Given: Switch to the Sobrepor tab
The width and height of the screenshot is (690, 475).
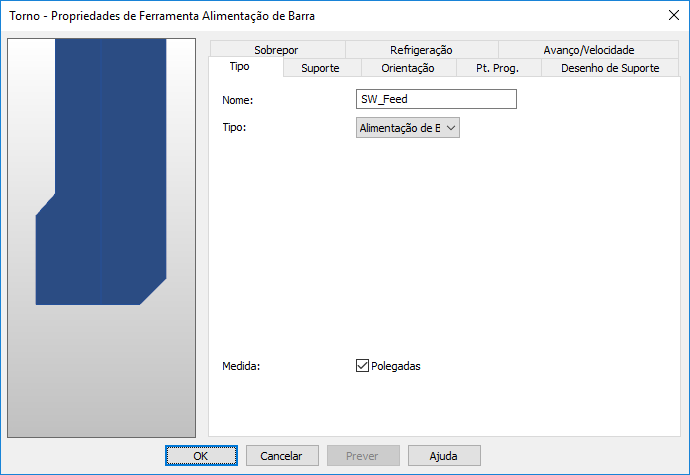Looking at the screenshot, I should point(276,50).
